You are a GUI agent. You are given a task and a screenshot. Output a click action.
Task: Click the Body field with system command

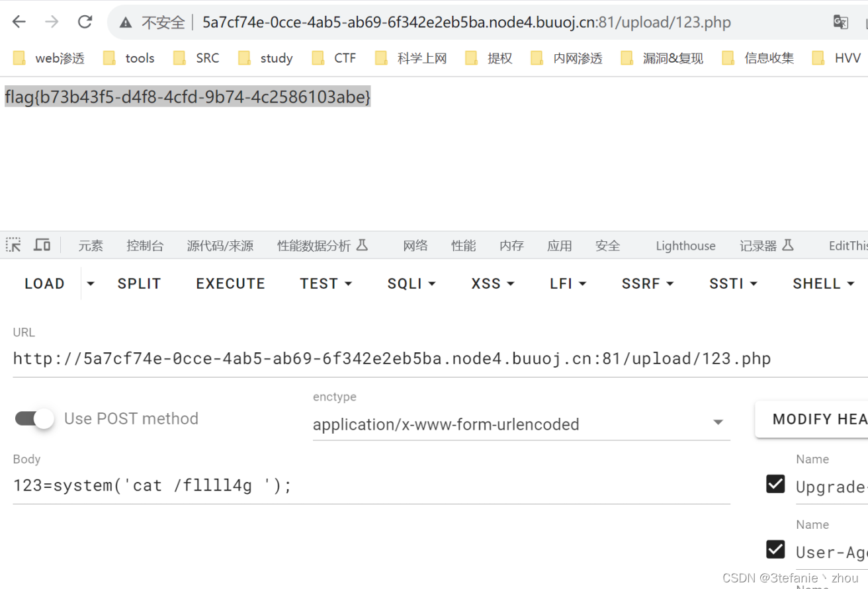(371, 486)
